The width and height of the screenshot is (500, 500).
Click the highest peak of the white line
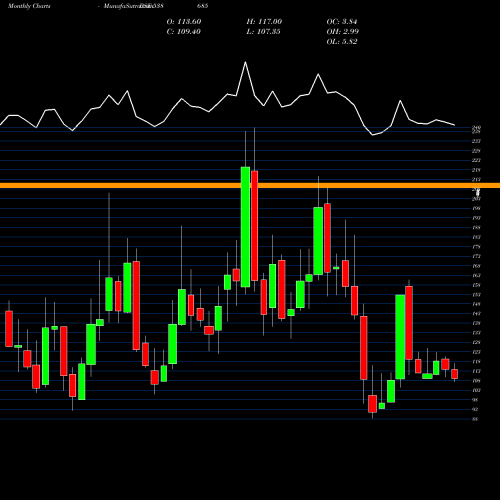246,62
